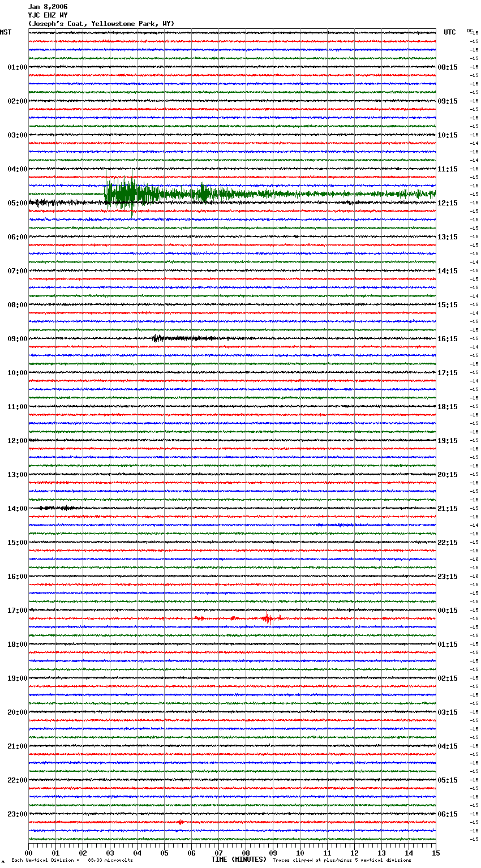Click the 12:15 UTC time label
Screen dimensions: 481x868
point(448,203)
